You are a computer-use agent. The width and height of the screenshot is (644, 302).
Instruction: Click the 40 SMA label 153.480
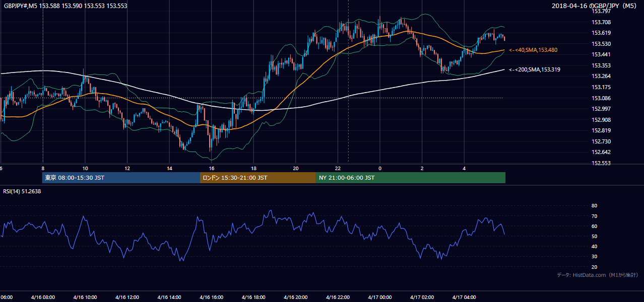point(533,50)
